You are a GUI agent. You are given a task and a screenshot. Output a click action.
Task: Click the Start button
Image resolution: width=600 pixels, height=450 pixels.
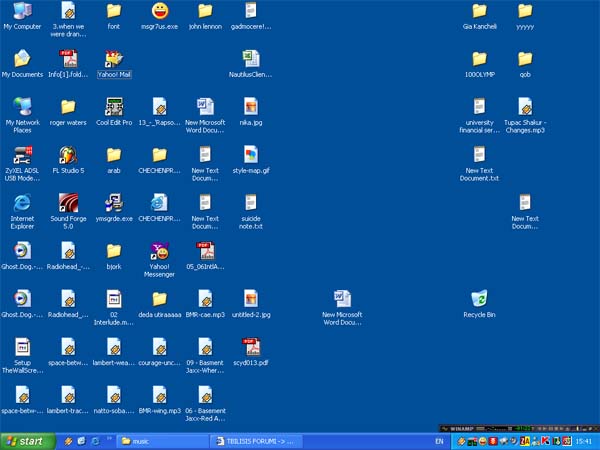click(x=28, y=441)
